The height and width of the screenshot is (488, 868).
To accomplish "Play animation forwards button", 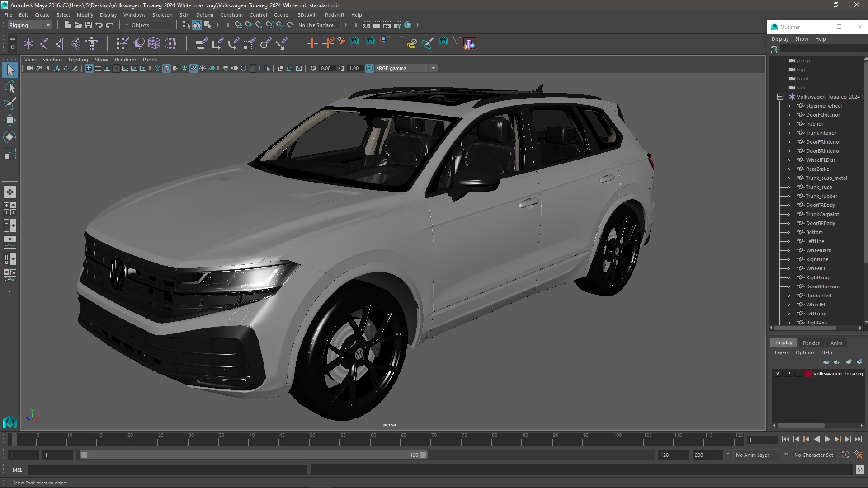I will click(x=827, y=439).
